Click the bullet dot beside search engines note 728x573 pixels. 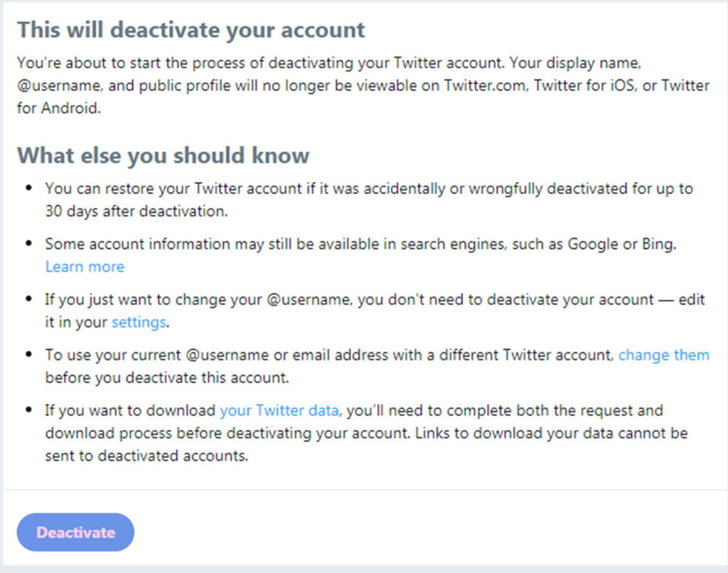28,243
